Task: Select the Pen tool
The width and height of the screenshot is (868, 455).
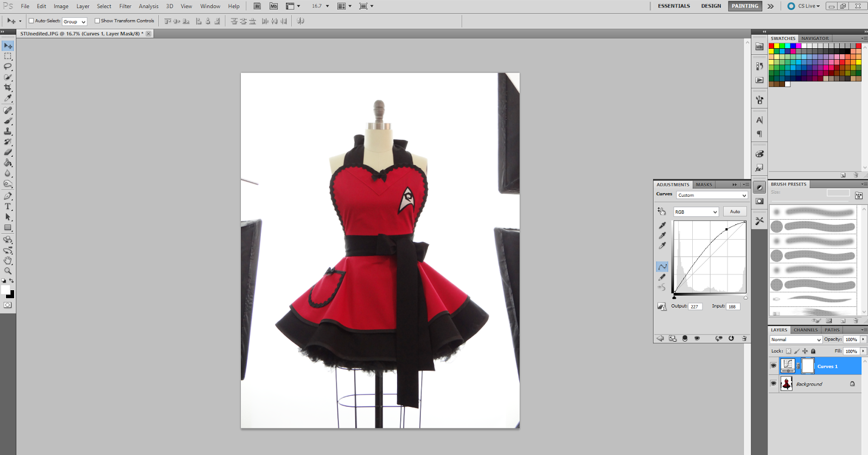Action: click(x=8, y=196)
